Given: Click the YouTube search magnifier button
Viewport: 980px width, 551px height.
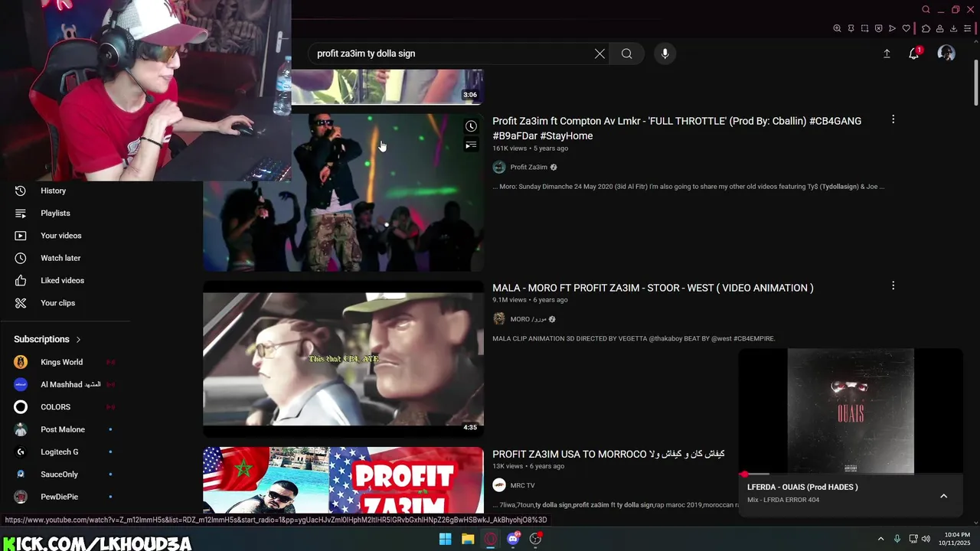Looking at the screenshot, I should (x=626, y=54).
